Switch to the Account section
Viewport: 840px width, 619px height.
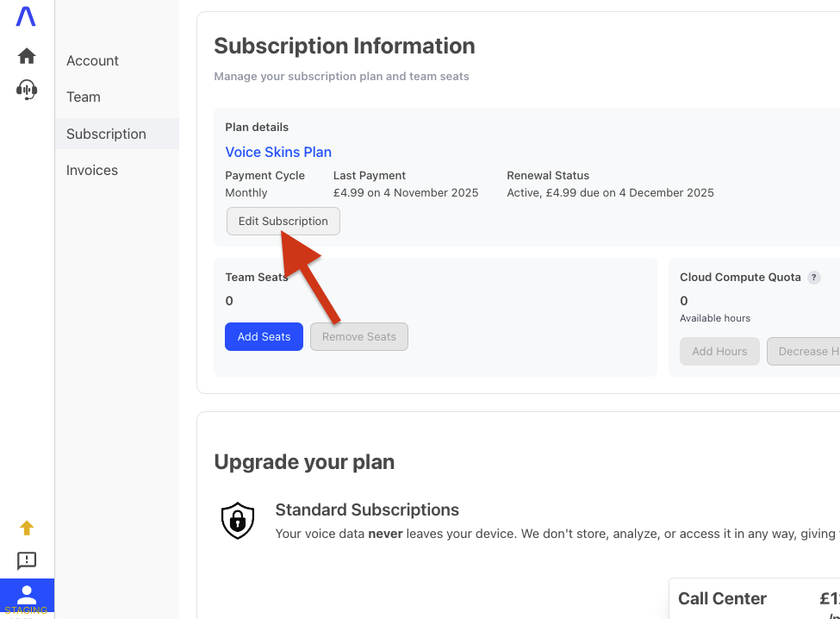pos(92,60)
